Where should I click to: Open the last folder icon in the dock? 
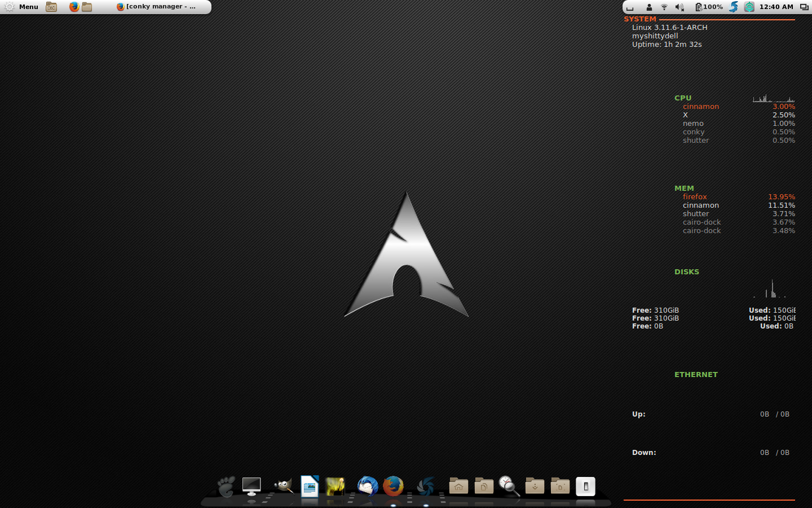(x=560, y=485)
